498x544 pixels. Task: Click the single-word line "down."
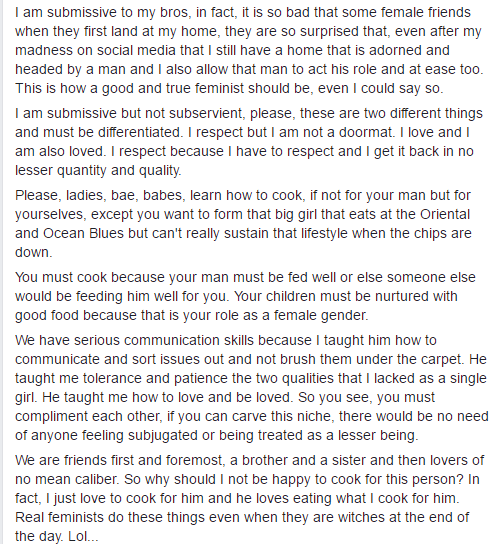34,252
